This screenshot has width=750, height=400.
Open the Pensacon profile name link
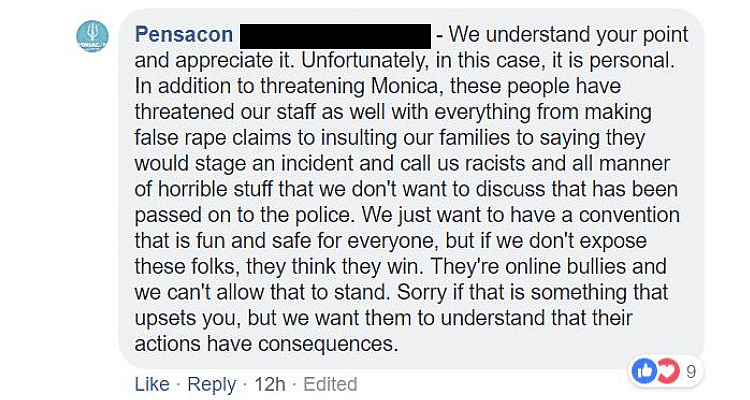[x=183, y=34]
